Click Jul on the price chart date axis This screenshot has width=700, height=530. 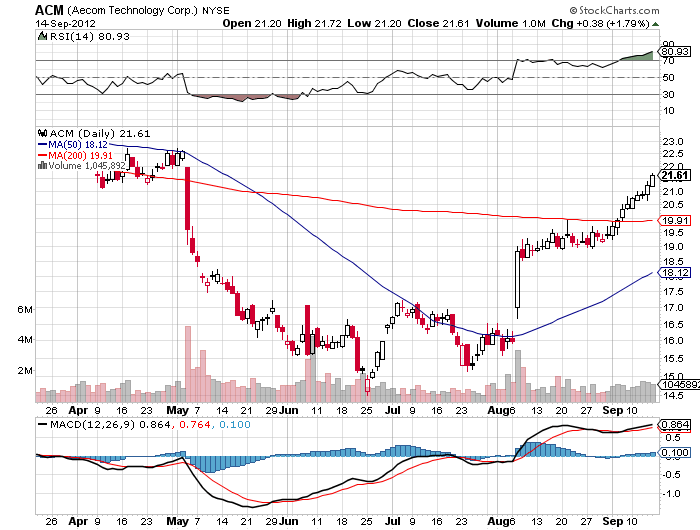393,410
